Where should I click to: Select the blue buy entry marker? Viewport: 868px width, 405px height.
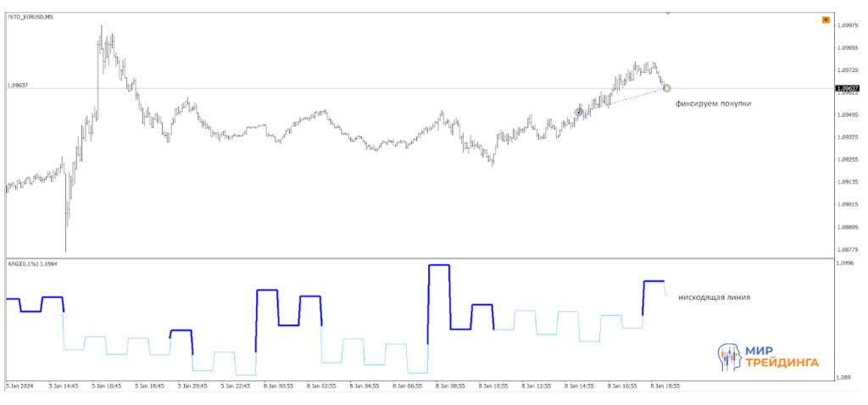click(x=579, y=112)
